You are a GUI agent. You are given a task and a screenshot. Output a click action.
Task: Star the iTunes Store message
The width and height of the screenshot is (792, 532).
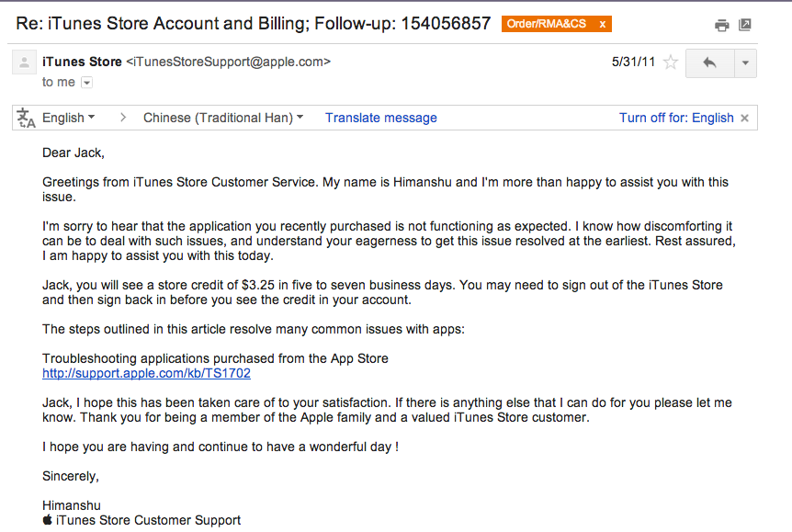point(671,62)
